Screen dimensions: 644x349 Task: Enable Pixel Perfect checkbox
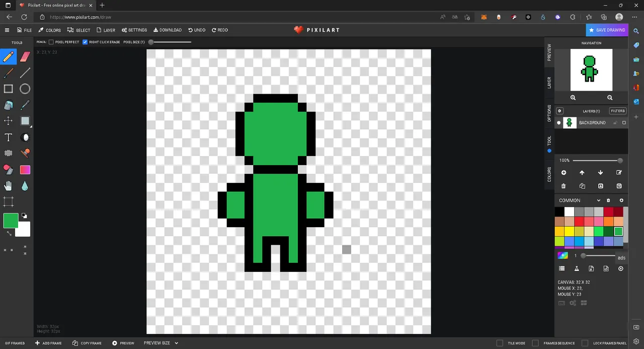[x=51, y=42]
